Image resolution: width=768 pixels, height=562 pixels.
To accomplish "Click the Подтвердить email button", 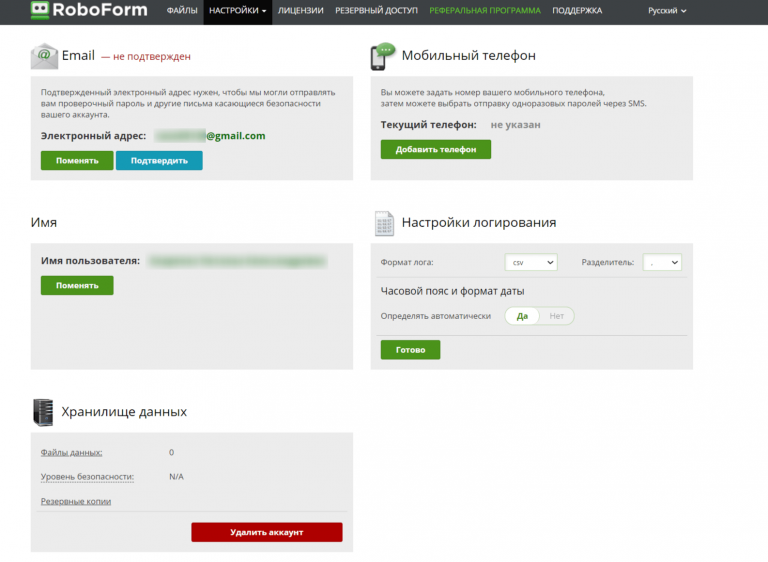I will tap(159, 160).
